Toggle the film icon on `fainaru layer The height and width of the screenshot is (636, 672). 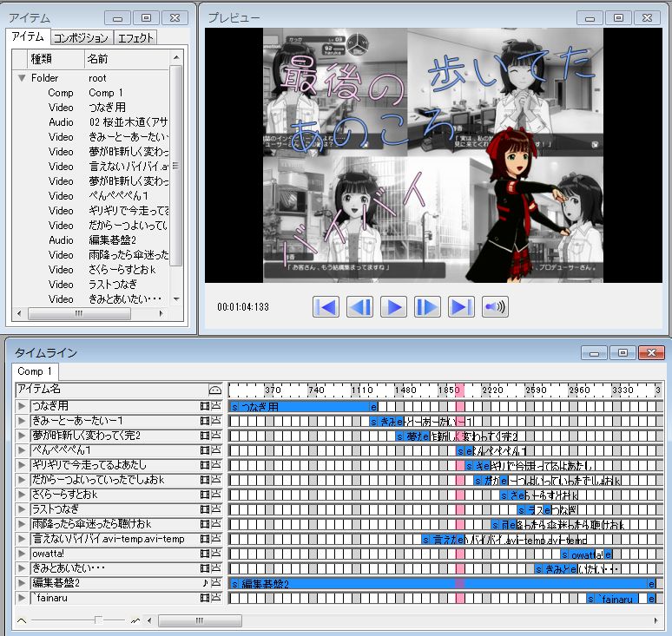pyautogui.click(x=205, y=598)
